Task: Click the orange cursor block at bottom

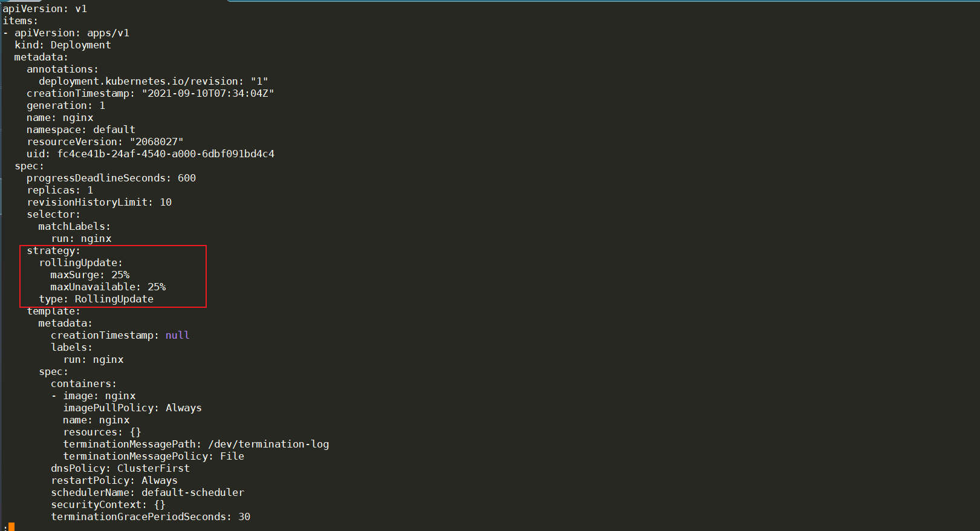Action: coord(11,527)
